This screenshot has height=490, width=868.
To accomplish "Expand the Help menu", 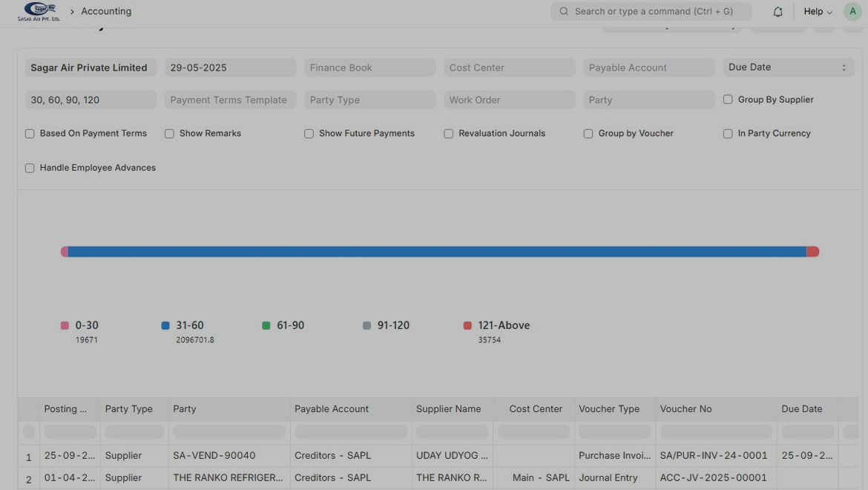I will pyautogui.click(x=818, y=12).
